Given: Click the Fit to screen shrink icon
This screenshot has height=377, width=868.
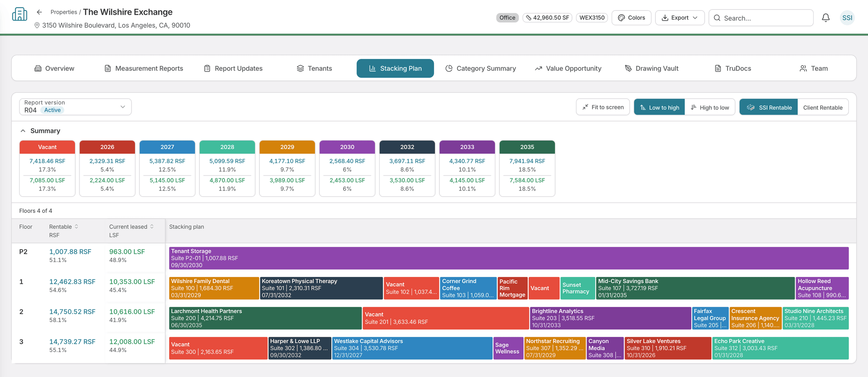Looking at the screenshot, I should pos(585,107).
